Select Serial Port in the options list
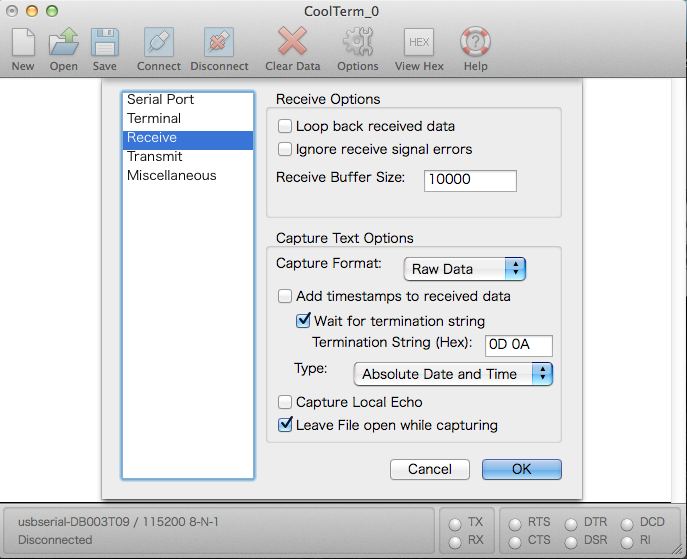 160,100
